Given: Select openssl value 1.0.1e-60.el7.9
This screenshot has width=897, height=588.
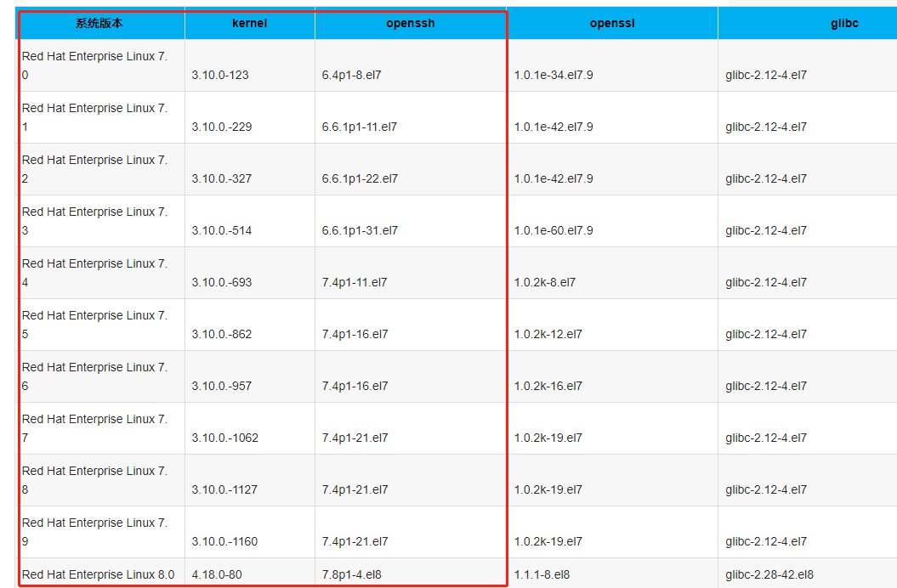Looking at the screenshot, I should coord(554,230).
